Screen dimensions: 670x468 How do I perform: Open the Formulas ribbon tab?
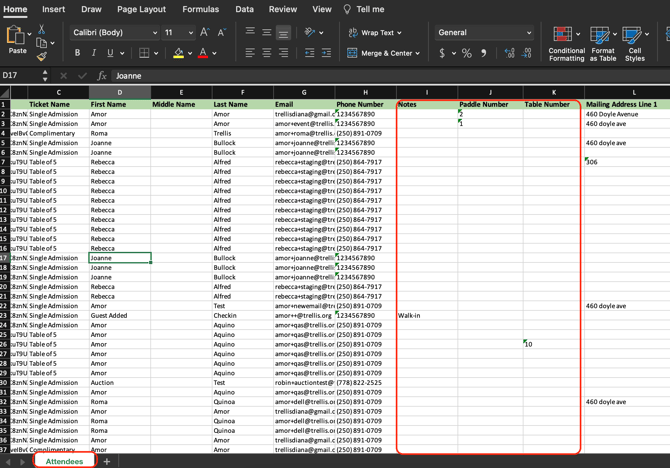point(200,9)
